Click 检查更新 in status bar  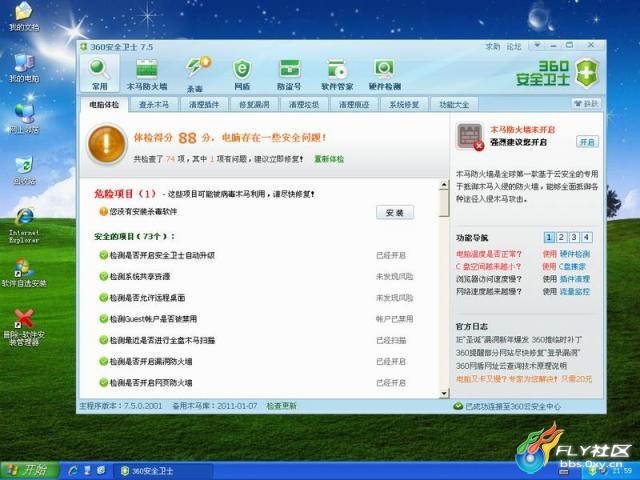(282, 406)
